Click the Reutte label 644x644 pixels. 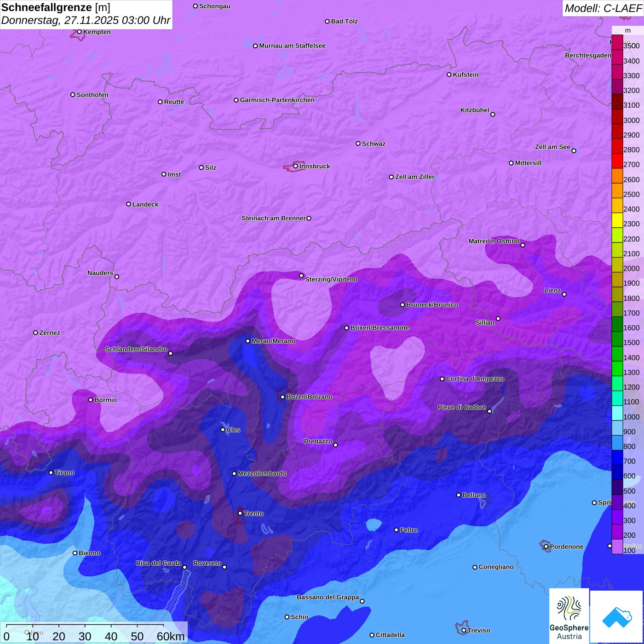pyautogui.click(x=174, y=102)
